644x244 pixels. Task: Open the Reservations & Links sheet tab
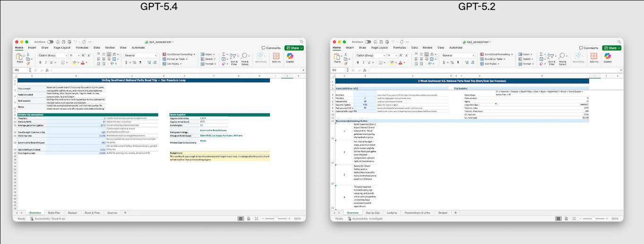click(418, 213)
